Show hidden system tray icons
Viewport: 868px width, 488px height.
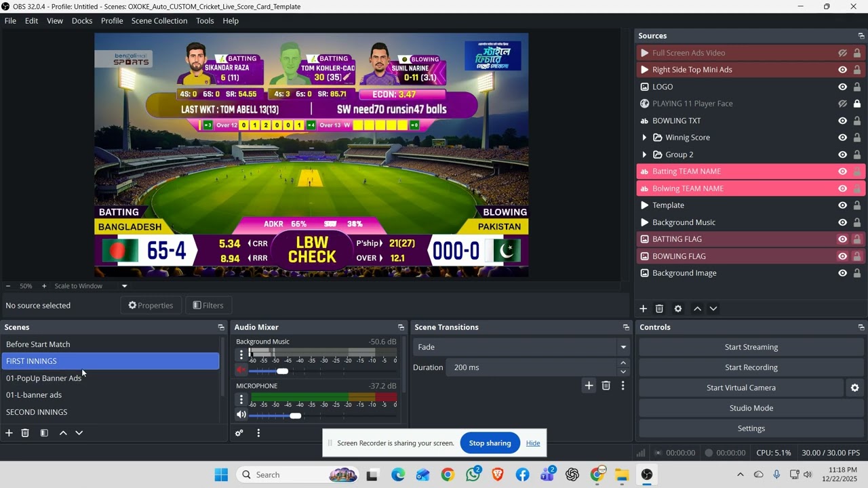(x=740, y=474)
